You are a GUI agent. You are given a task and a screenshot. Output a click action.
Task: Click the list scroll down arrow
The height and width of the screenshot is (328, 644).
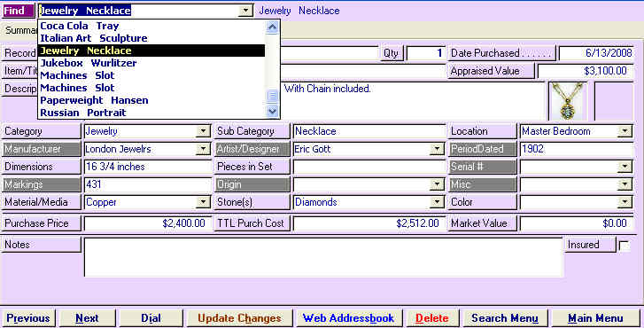pyautogui.click(x=272, y=111)
